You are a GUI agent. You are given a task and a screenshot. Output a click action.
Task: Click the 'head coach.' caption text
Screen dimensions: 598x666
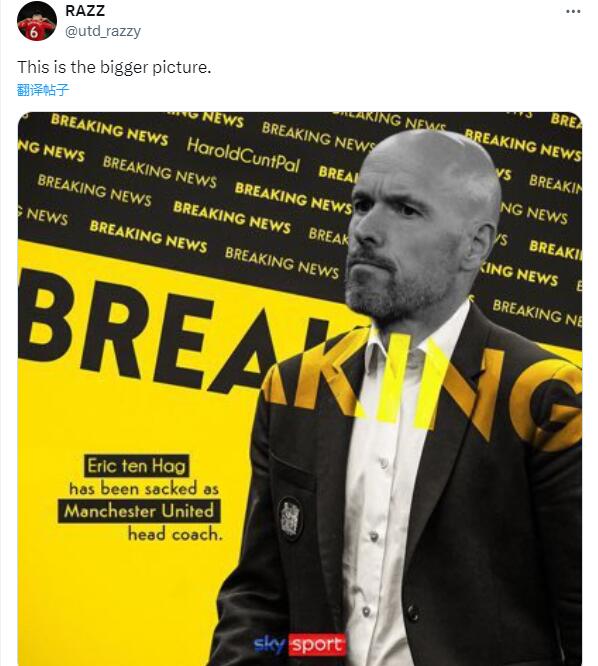pos(175,534)
